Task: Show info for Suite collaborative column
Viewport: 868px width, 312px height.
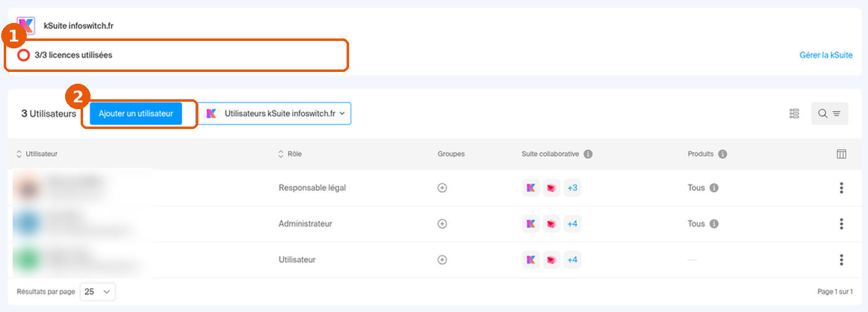Action: 588,154
